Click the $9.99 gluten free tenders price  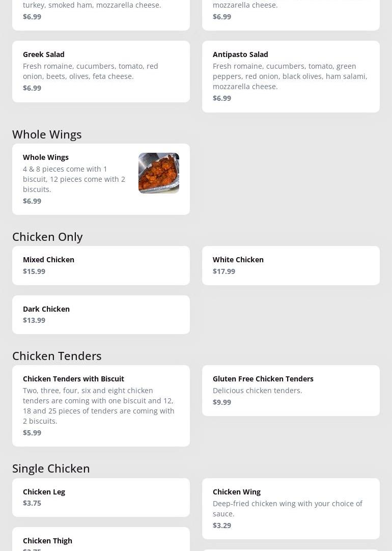pyautogui.click(x=222, y=402)
